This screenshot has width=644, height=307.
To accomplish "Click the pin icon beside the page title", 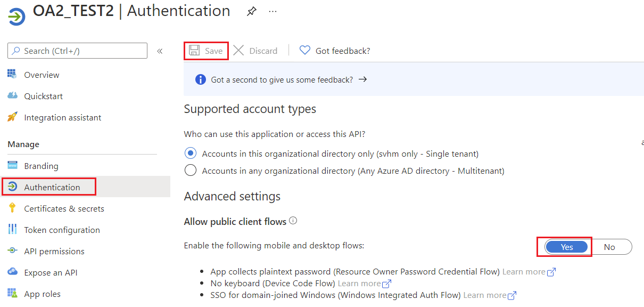I will pyautogui.click(x=251, y=12).
